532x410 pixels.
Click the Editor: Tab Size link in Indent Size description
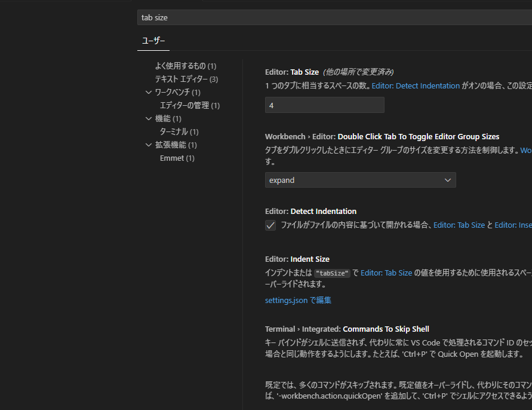386,273
